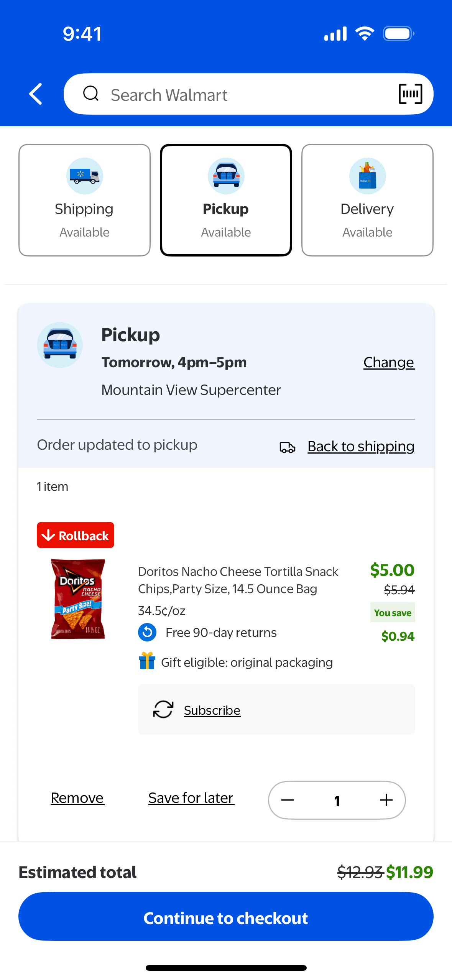
Task: Switch order back to shipping
Action: (x=361, y=446)
